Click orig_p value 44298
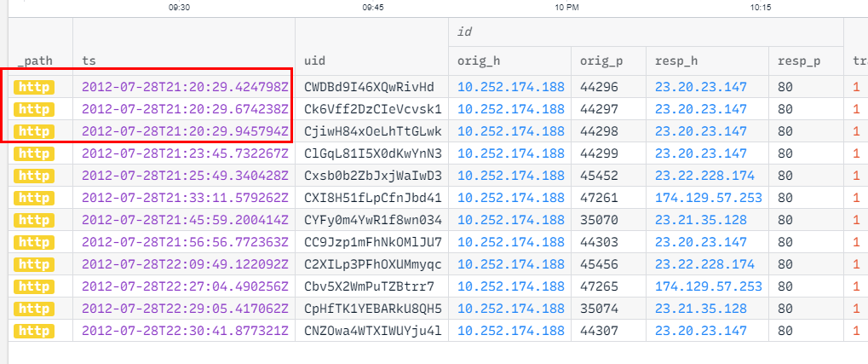The image size is (868, 364). click(x=599, y=131)
